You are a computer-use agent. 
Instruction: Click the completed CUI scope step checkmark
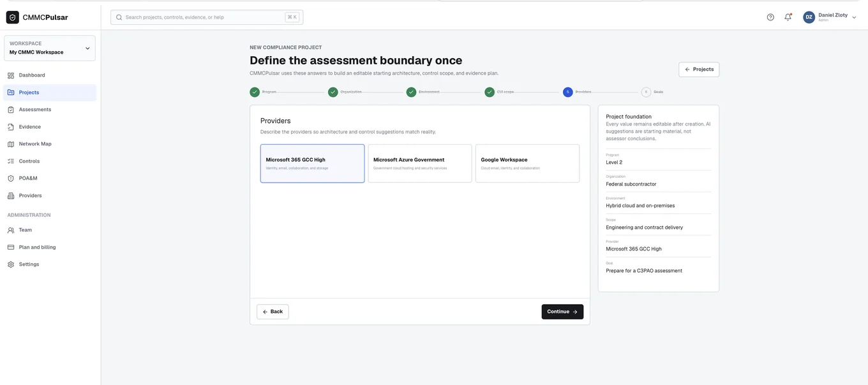(x=490, y=92)
